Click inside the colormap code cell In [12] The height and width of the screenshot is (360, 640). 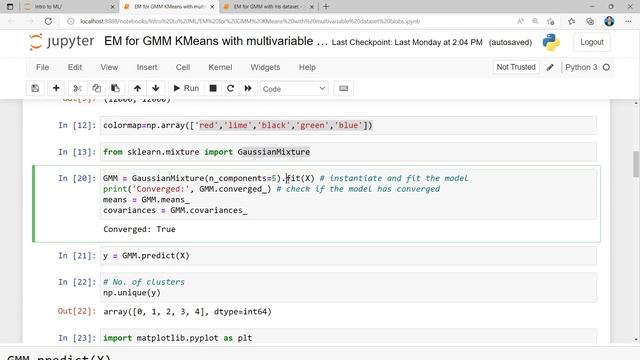click(x=348, y=125)
